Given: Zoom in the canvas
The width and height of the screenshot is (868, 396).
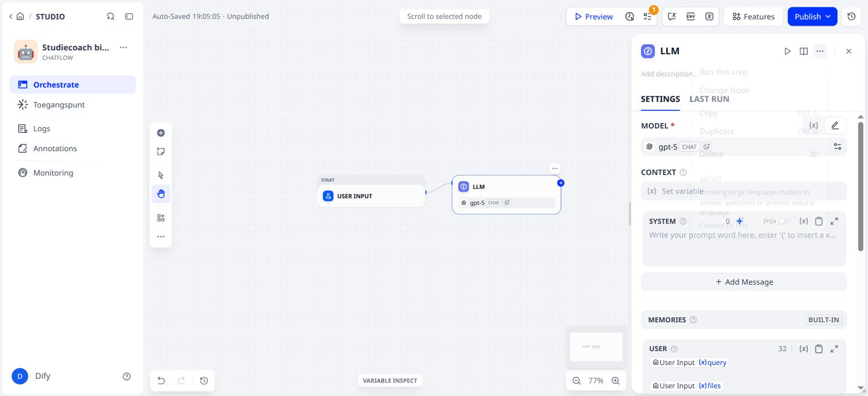Looking at the screenshot, I should coord(616,380).
